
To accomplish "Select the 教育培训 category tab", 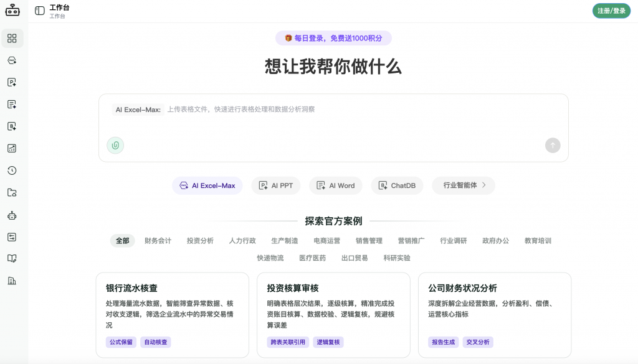I will 538,241.
